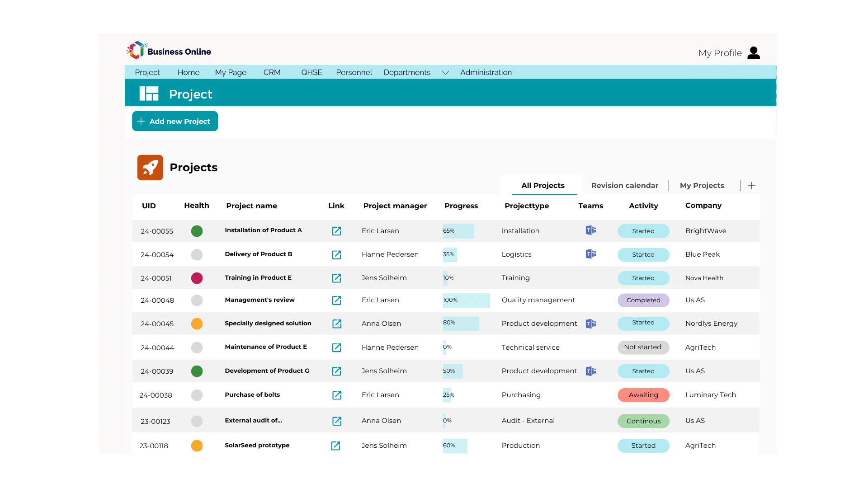Click project type Audit - External
Viewport: 868px width, 488px height.
[528, 421]
